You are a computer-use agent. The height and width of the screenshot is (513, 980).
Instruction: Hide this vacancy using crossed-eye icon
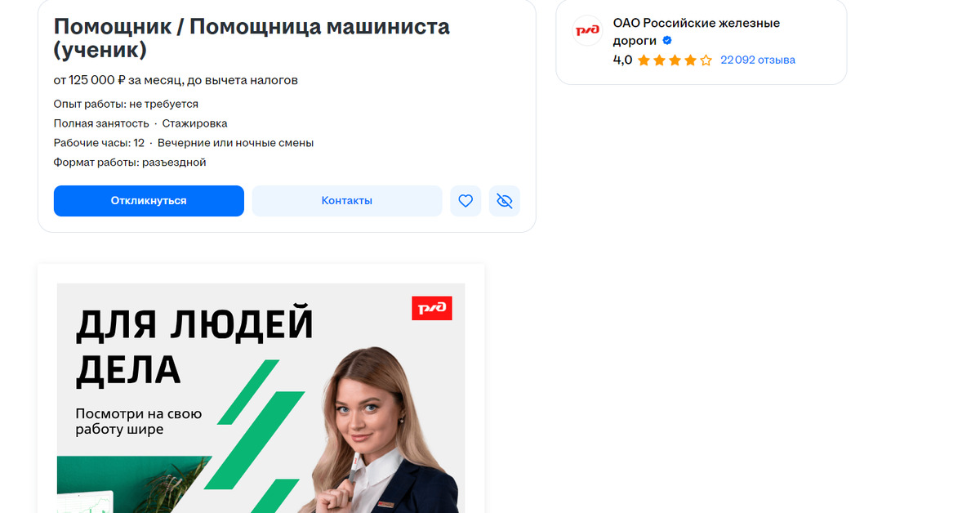505,201
